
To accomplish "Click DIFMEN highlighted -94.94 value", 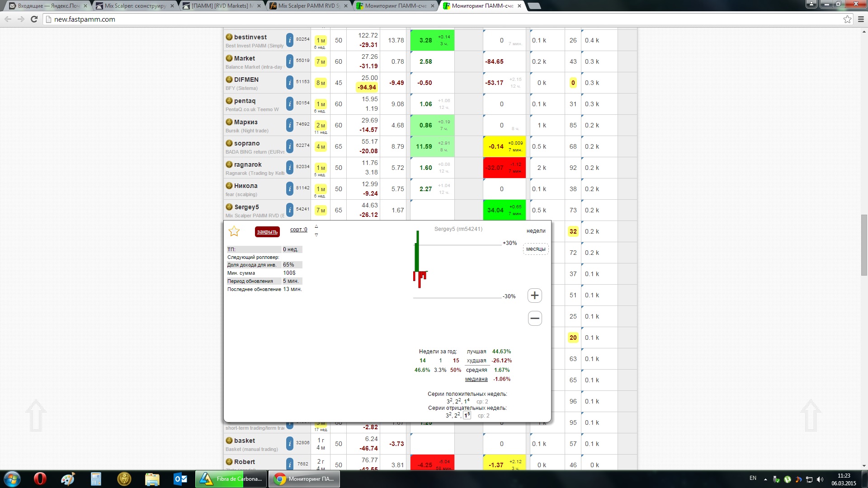I will [x=367, y=88].
